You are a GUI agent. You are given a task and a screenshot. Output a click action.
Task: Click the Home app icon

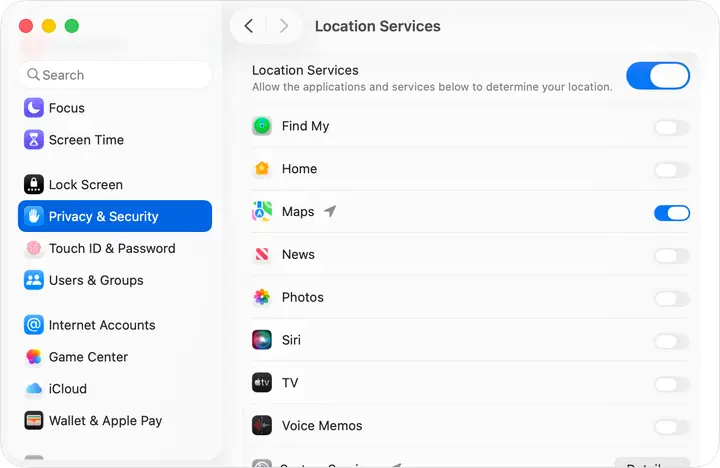click(262, 169)
